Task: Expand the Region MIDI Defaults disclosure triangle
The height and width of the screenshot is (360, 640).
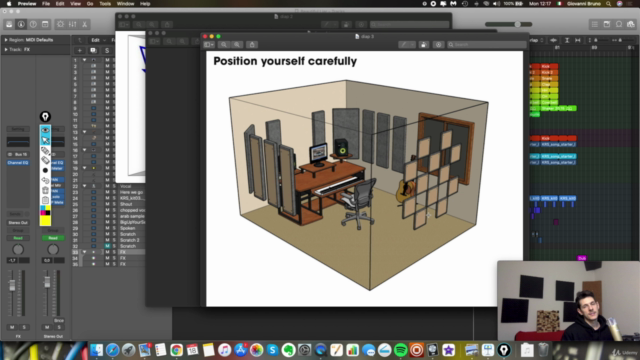Action: [6, 40]
